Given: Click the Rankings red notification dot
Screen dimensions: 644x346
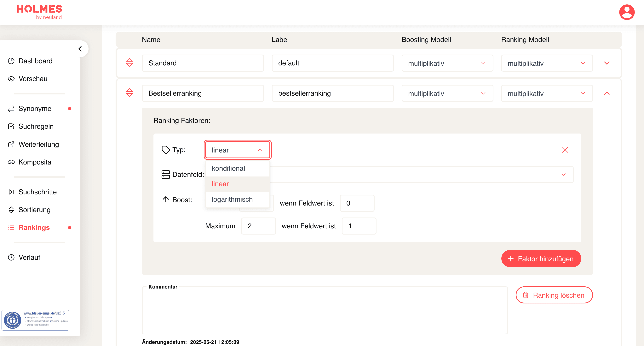Looking at the screenshot, I should [x=70, y=227].
